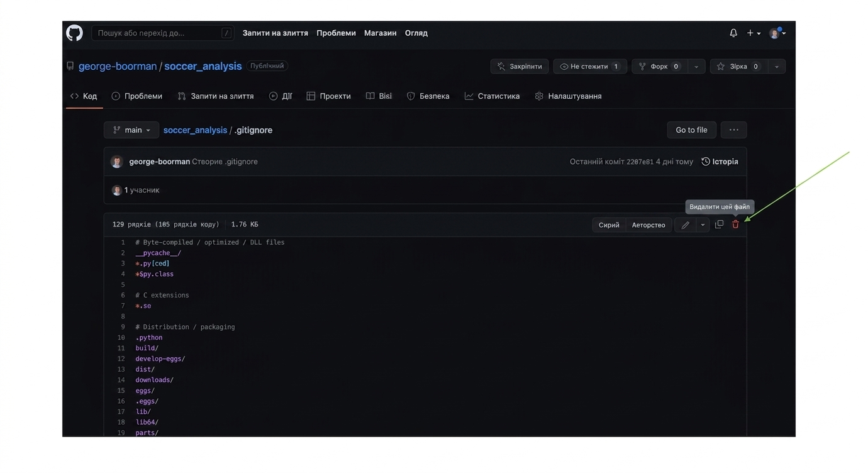Open Запити на злиття in the top bar
This screenshot has width=868, height=473.
tap(275, 33)
